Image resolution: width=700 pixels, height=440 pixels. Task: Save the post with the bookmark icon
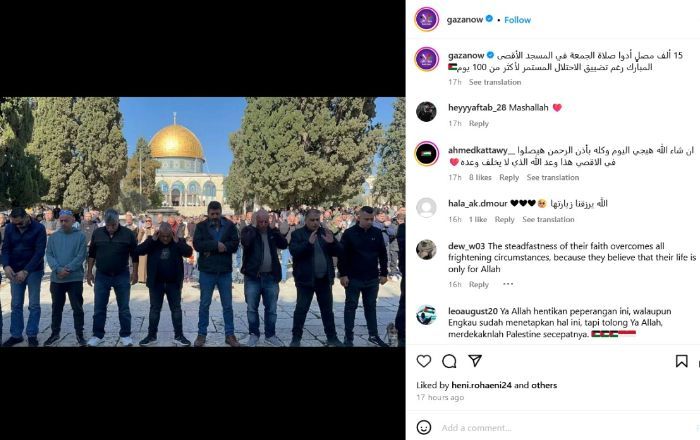[681, 361]
